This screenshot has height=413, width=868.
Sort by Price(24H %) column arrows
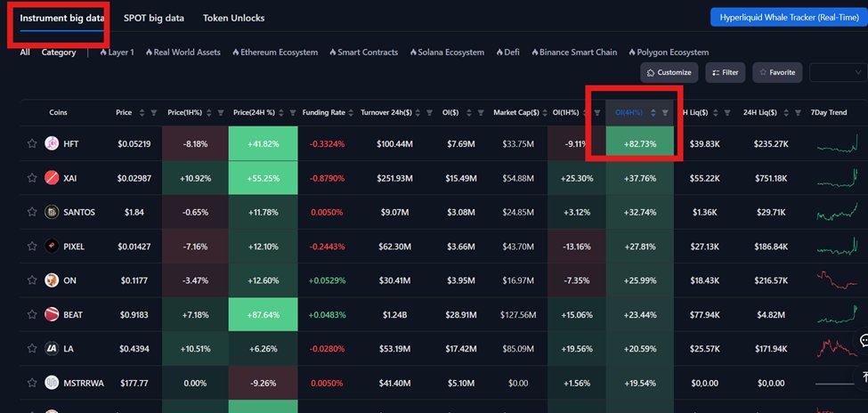pos(281,113)
